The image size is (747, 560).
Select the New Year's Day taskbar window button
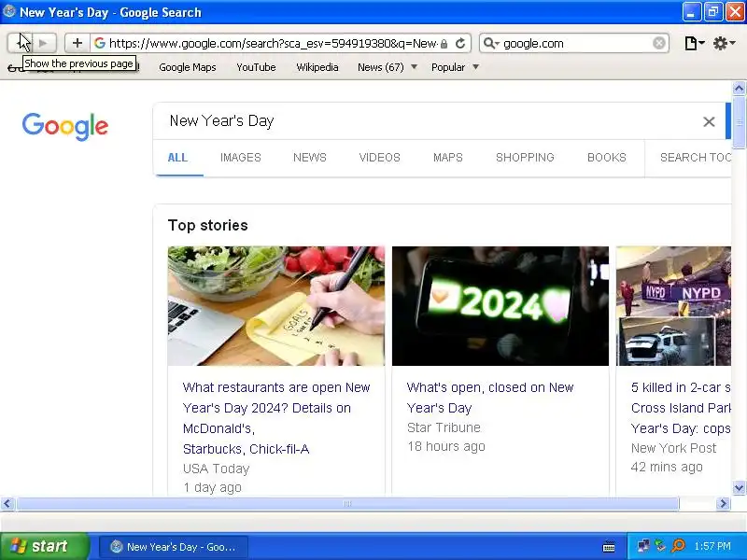coord(174,547)
